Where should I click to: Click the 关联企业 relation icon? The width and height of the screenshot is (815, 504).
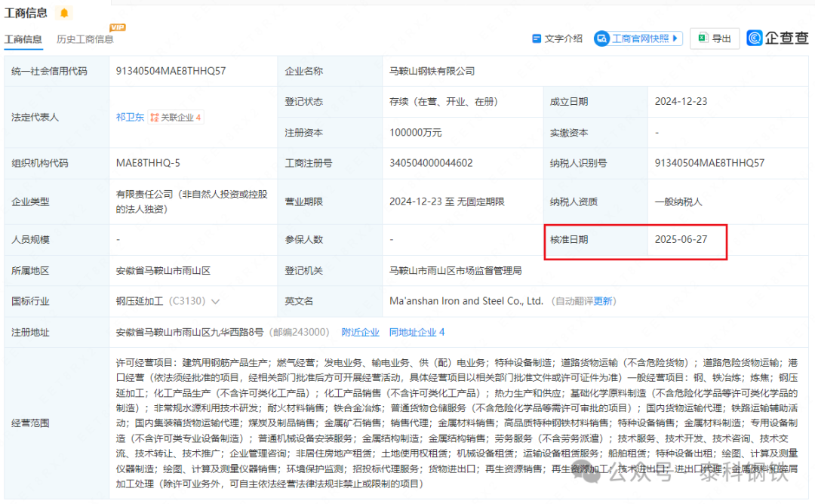tap(155, 118)
